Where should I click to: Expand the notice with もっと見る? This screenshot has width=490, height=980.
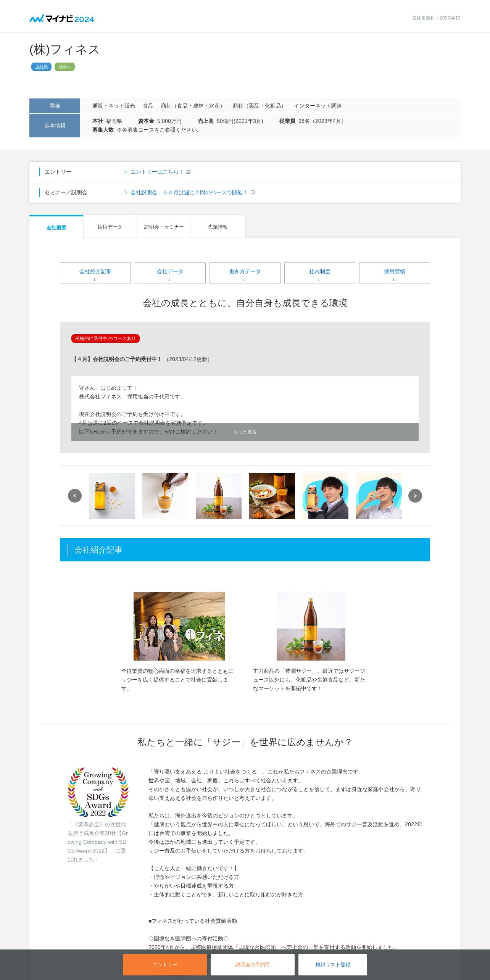245,432
